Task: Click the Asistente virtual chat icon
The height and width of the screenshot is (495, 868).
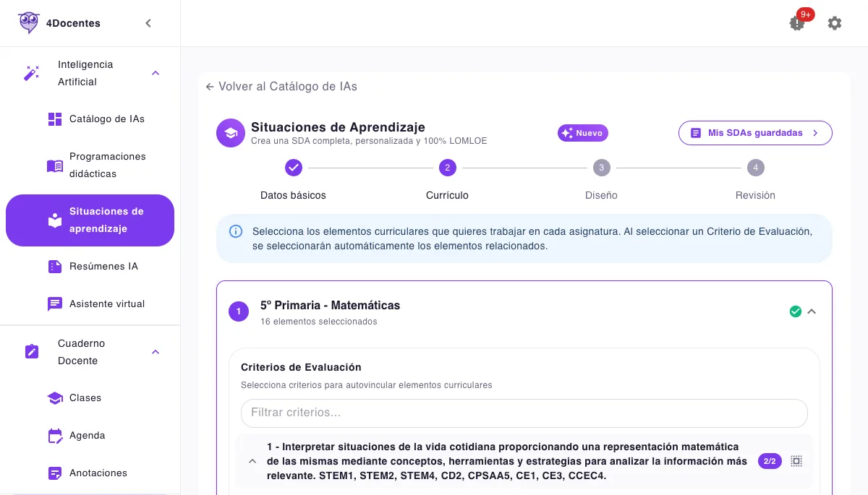Action: click(x=55, y=304)
